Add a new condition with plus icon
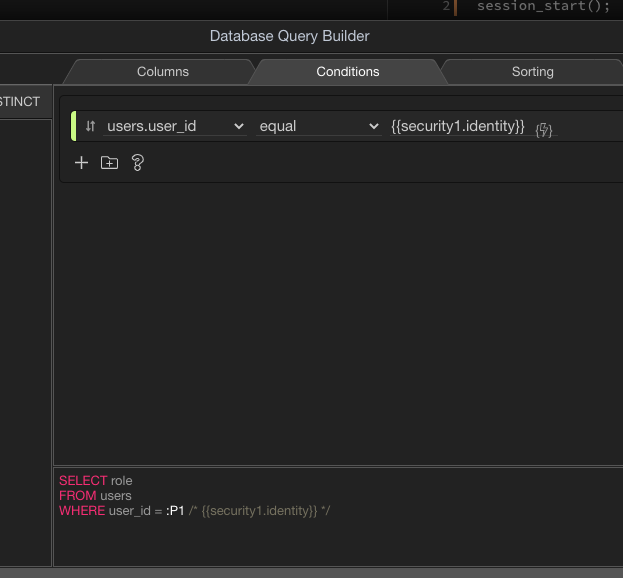The image size is (623, 578). click(x=82, y=163)
